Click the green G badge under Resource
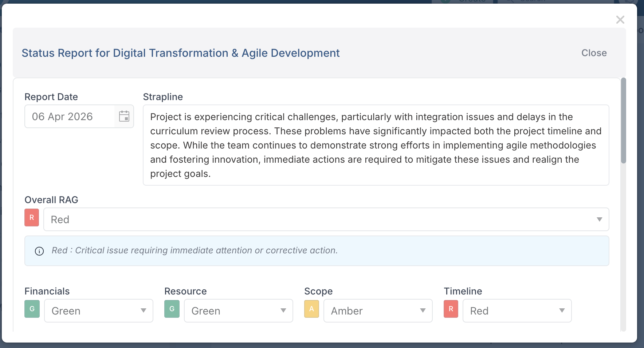 pos(172,309)
